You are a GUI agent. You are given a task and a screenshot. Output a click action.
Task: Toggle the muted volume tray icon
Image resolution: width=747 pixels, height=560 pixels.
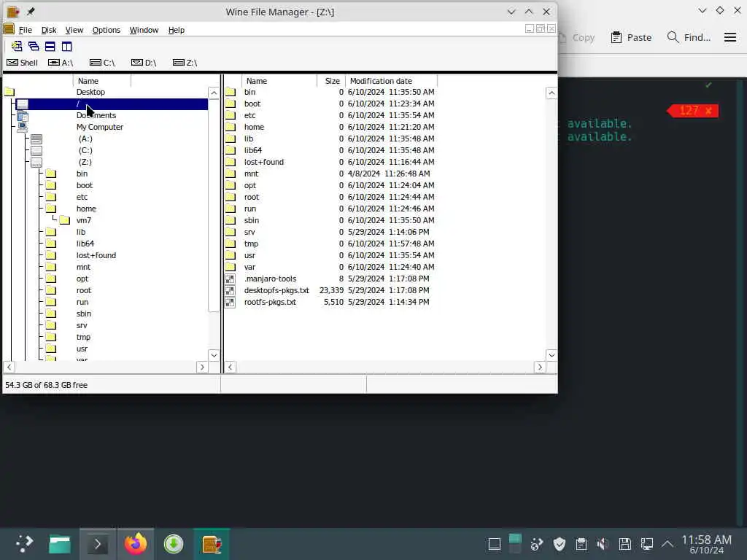(x=603, y=544)
